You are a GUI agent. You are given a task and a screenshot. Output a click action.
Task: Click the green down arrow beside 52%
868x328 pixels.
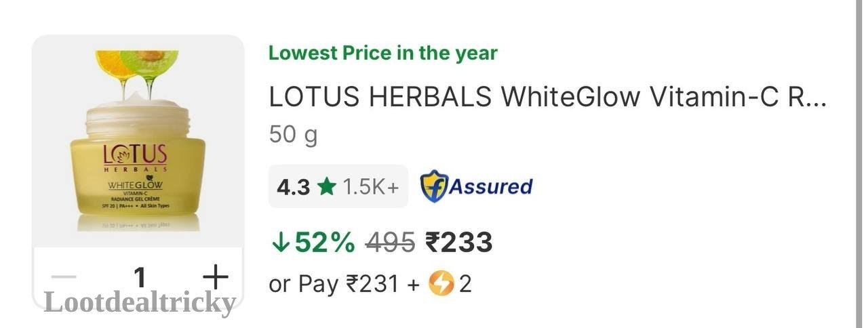tap(279, 243)
